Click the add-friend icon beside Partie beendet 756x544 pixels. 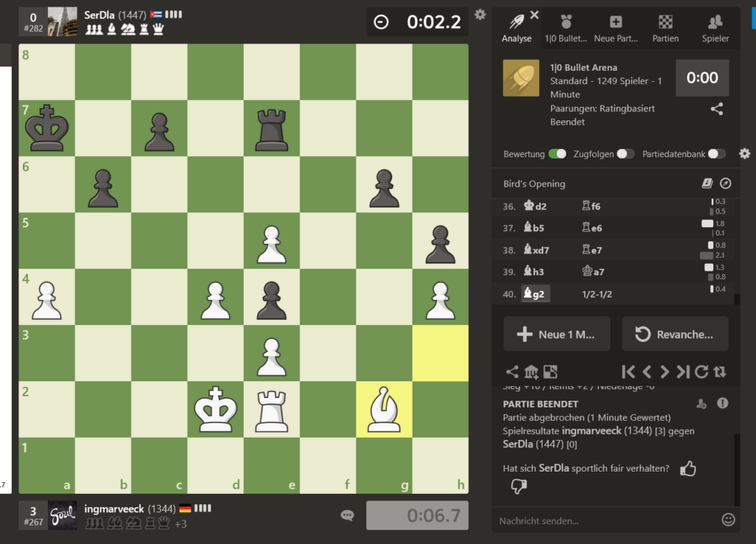coord(701,404)
